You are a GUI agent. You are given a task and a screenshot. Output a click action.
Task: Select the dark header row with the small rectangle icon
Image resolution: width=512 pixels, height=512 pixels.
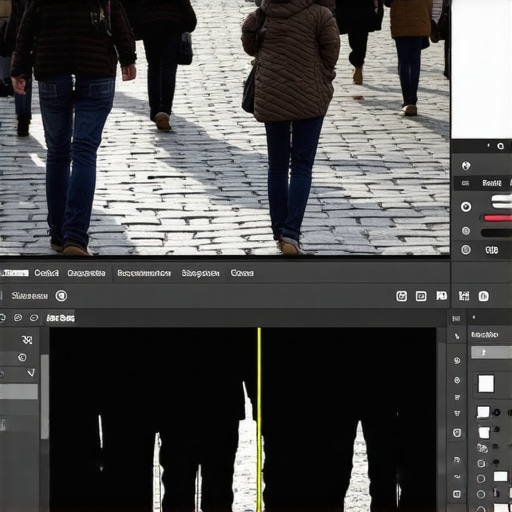(x=483, y=183)
